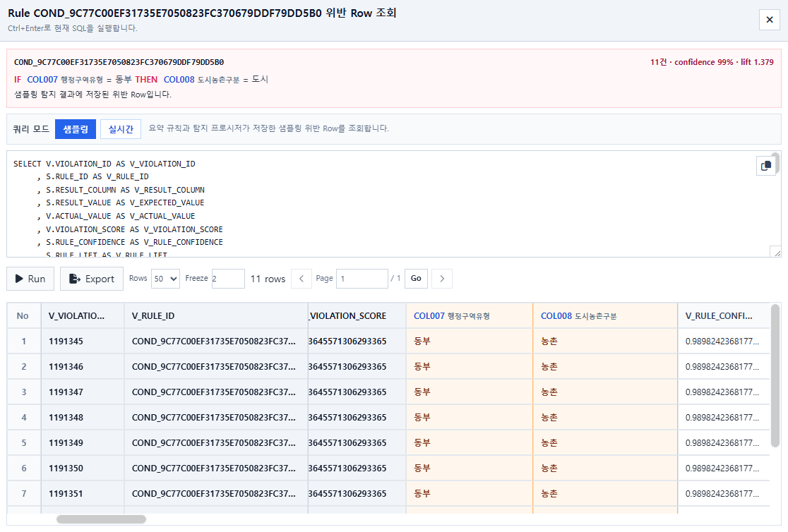Switch query mode to 실시간
Image resolution: width=788 pixels, height=532 pixels.
[x=121, y=129]
